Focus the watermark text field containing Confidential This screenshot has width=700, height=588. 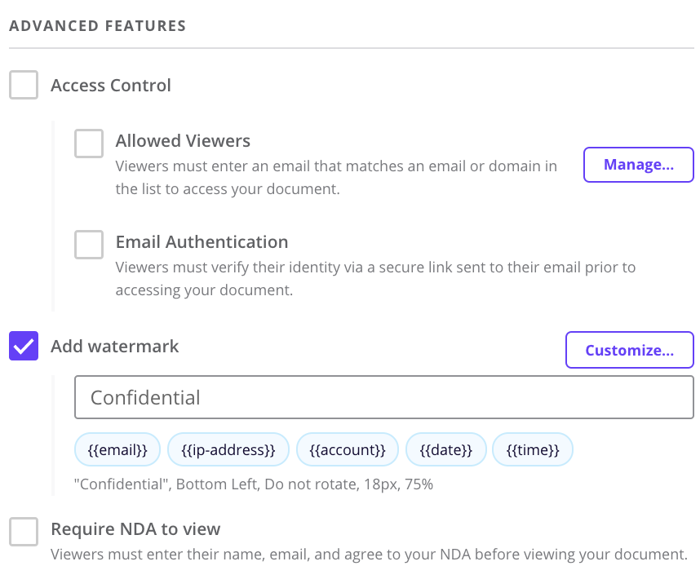pos(384,397)
